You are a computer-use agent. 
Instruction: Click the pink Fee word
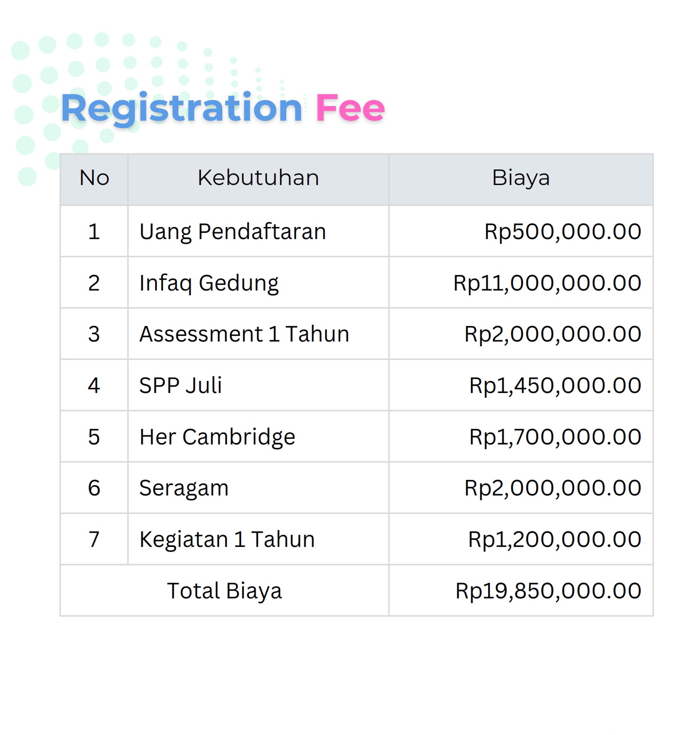(x=350, y=108)
